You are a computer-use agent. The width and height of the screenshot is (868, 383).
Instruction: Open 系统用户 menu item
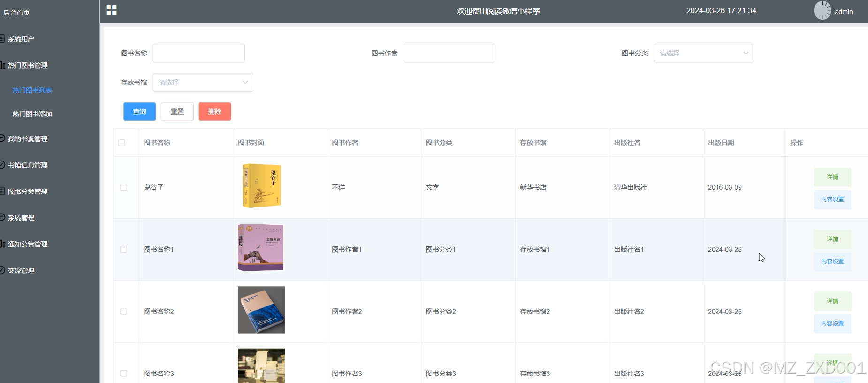click(x=21, y=39)
